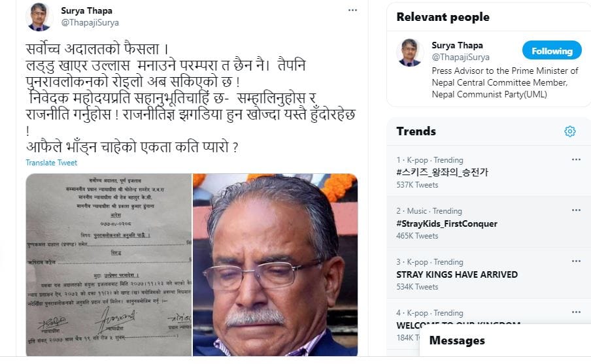Open the photo of the man with glasses
The width and height of the screenshot is (591, 364).
(275, 265)
